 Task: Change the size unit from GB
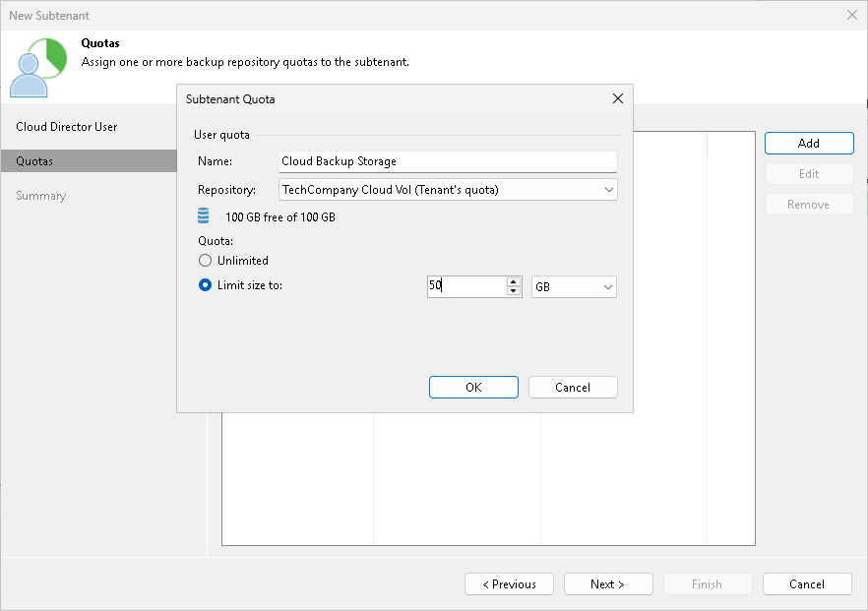574,286
